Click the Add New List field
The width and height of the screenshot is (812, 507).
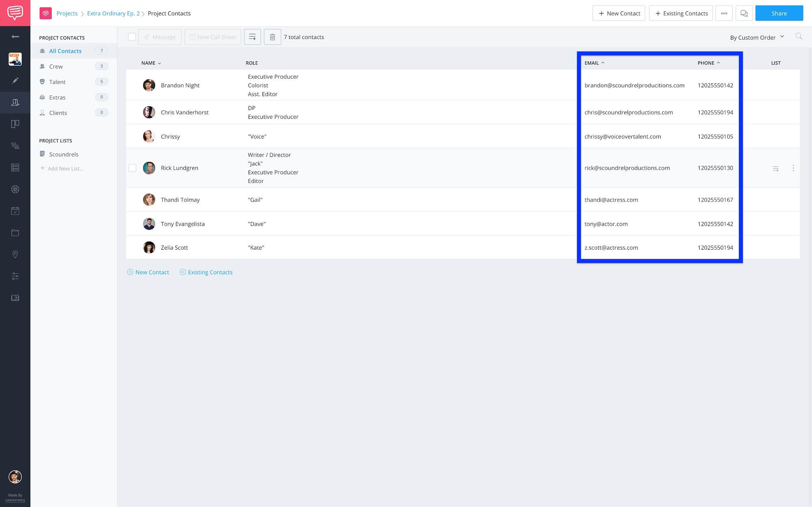point(62,168)
